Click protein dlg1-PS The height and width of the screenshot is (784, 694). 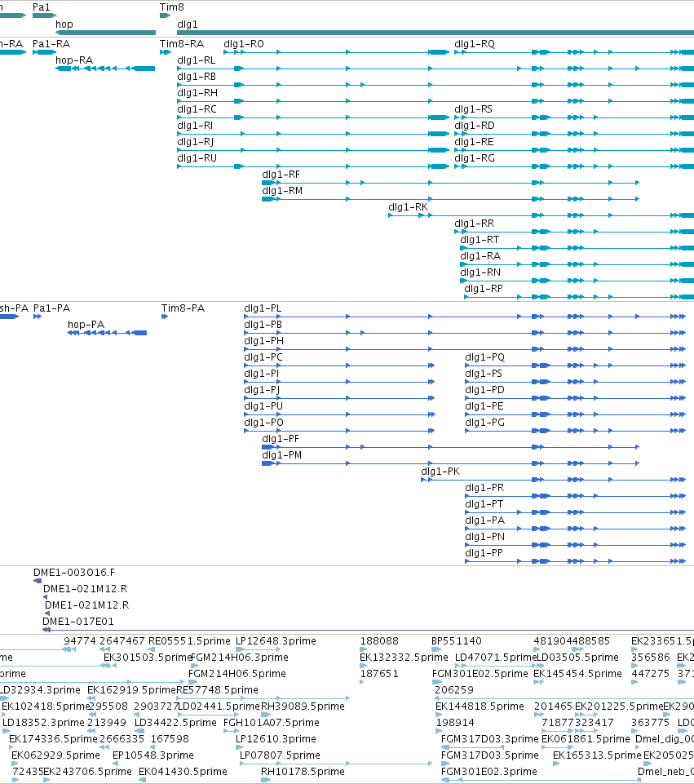coord(576,382)
